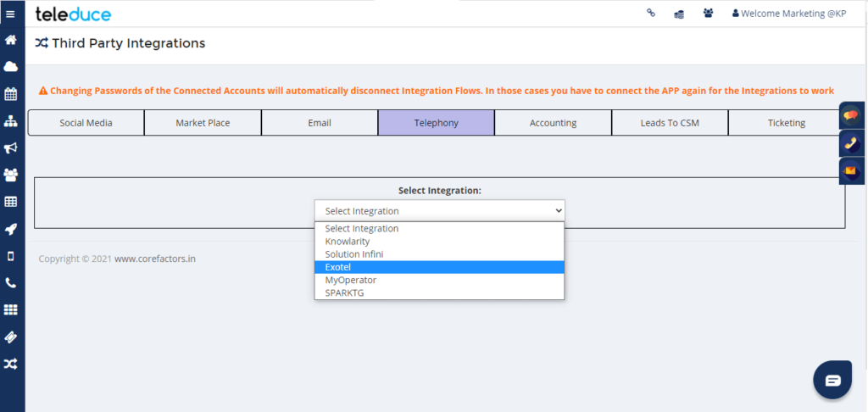868x412 pixels.
Task: Open the calendar icon in sidebar
Action: pos(10,94)
